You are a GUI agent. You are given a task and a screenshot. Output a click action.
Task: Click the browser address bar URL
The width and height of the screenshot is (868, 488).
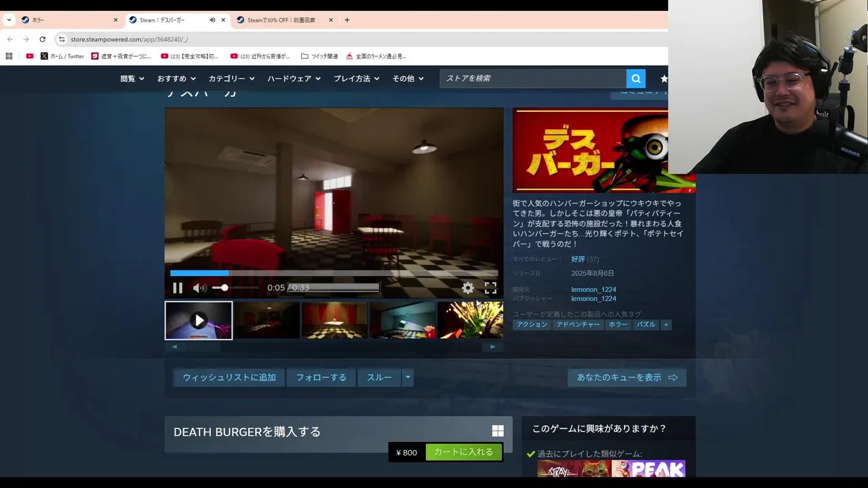(129, 39)
